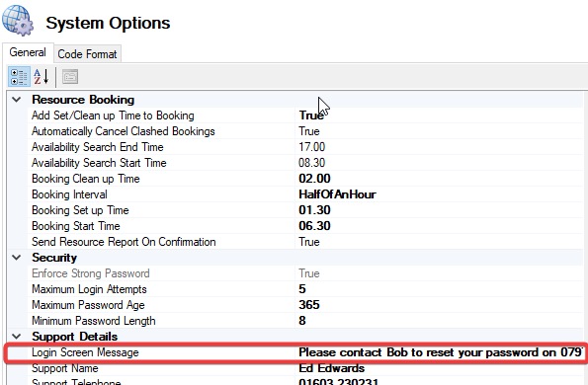The width and height of the screenshot is (588, 385).
Task: Select the General tab
Action: tap(28, 52)
